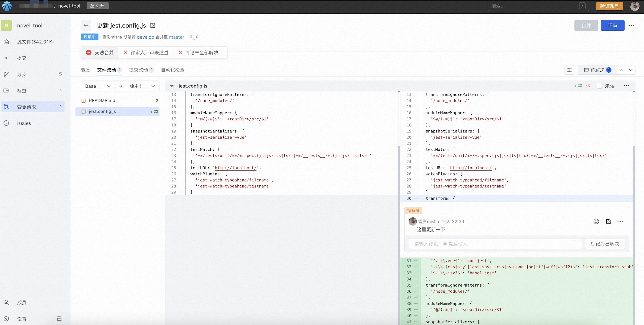Open 成员 in the sidebar
This screenshot has height=325, width=644.
coord(33,303)
